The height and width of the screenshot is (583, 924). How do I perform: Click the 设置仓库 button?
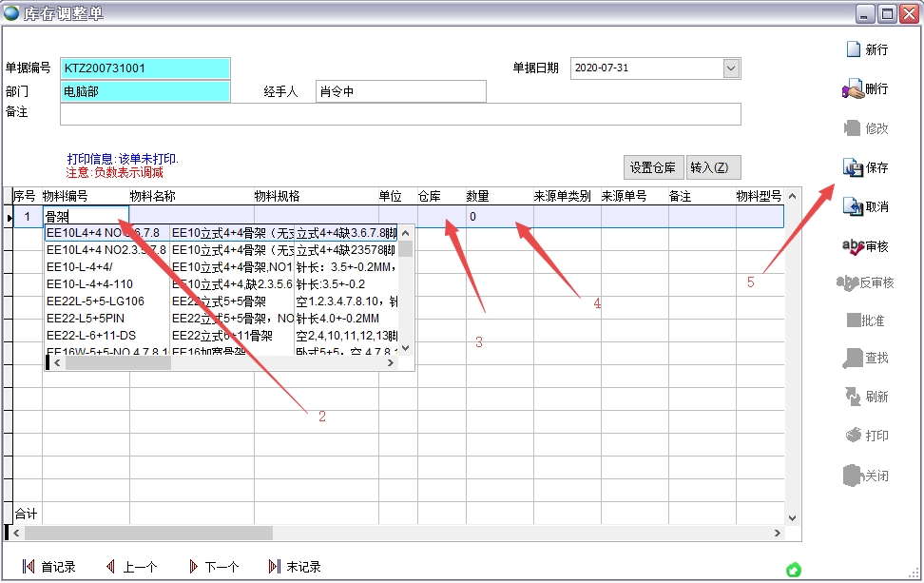(x=653, y=166)
